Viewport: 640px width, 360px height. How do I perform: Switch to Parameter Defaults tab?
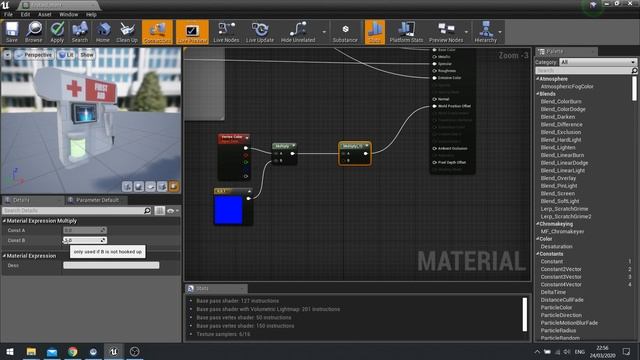pos(97,200)
